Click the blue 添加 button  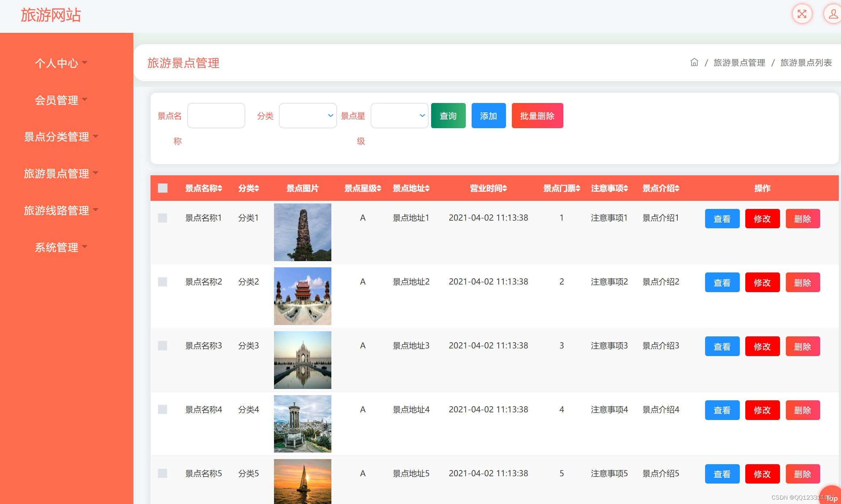[488, 115]
